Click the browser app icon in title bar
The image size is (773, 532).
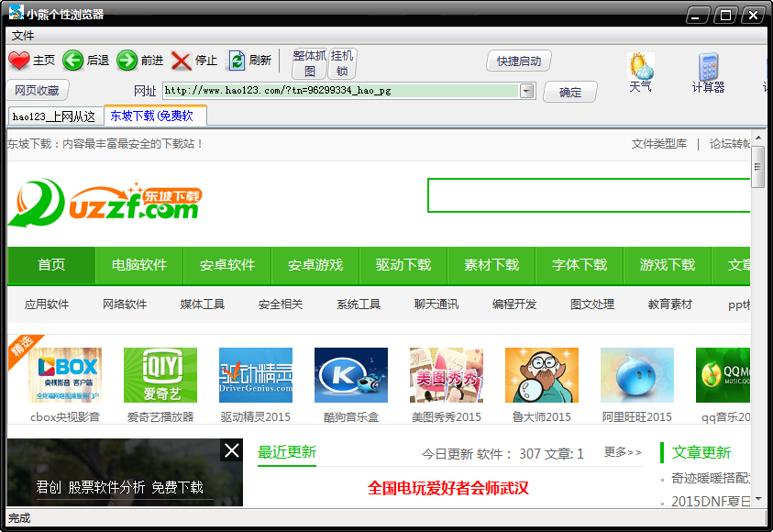click(16, 12)
